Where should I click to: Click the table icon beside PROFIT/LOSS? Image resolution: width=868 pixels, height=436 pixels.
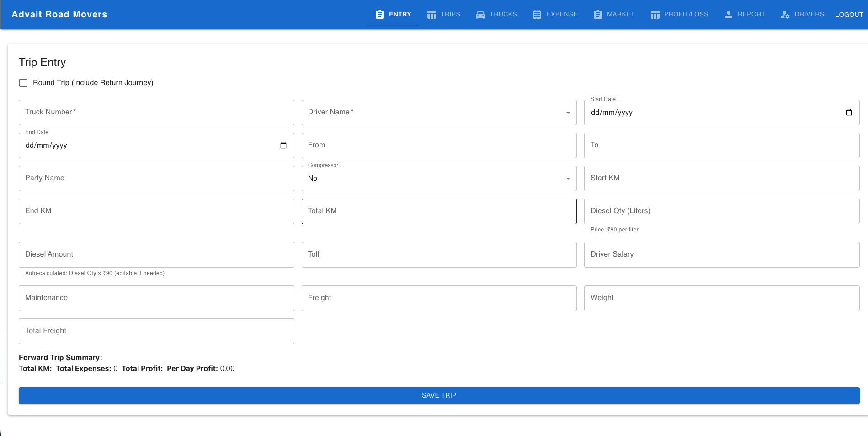tap(655, 15)
